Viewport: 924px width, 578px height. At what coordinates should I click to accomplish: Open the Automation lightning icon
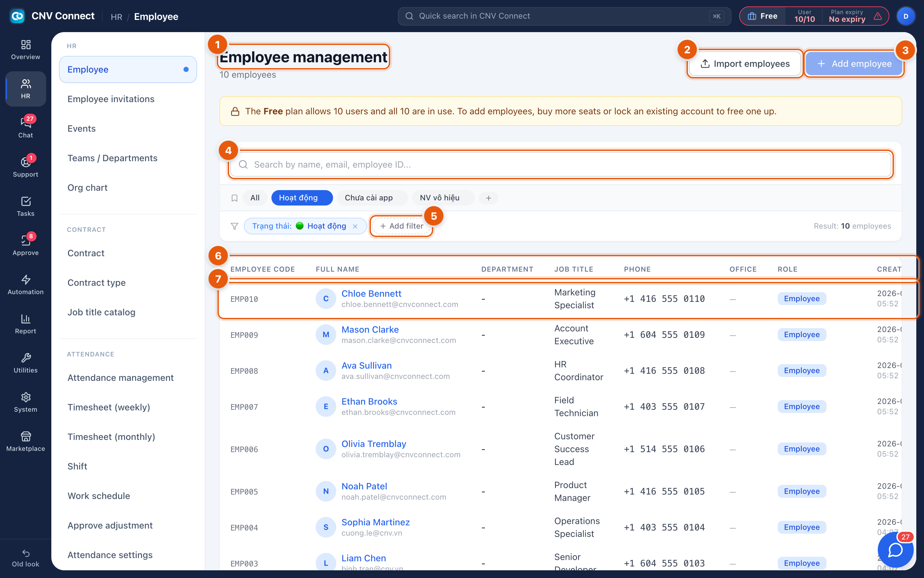[x=26, y=285]
